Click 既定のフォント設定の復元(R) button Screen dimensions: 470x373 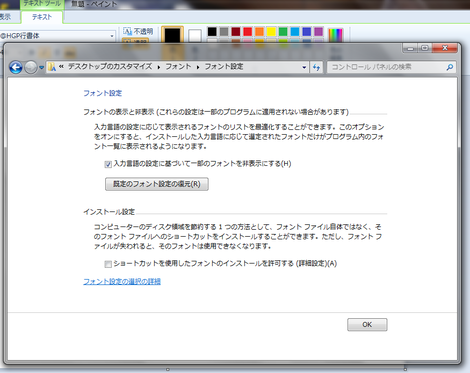tap(157, 184)
